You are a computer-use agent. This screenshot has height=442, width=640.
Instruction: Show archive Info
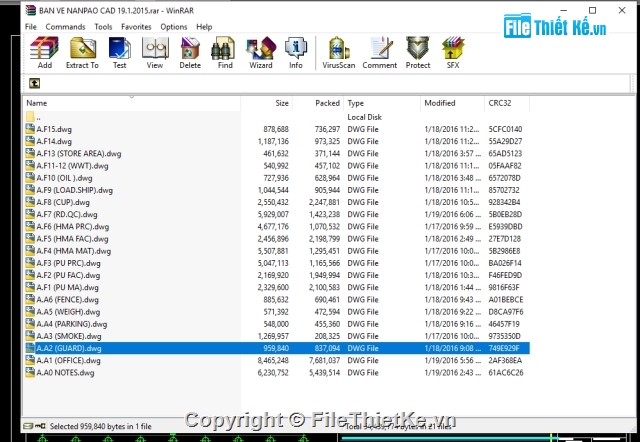click(x=296, y=52)
